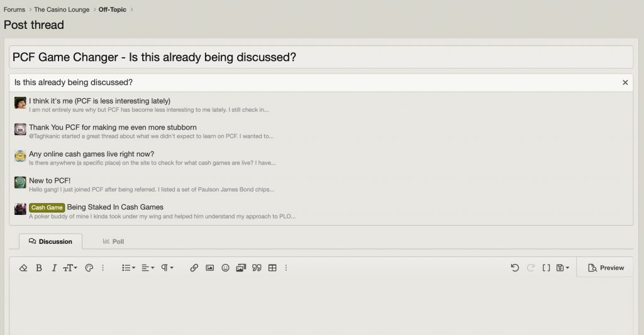Insert a link
The width and height of the screenshot is (644, 335).
tap(194, 268)
